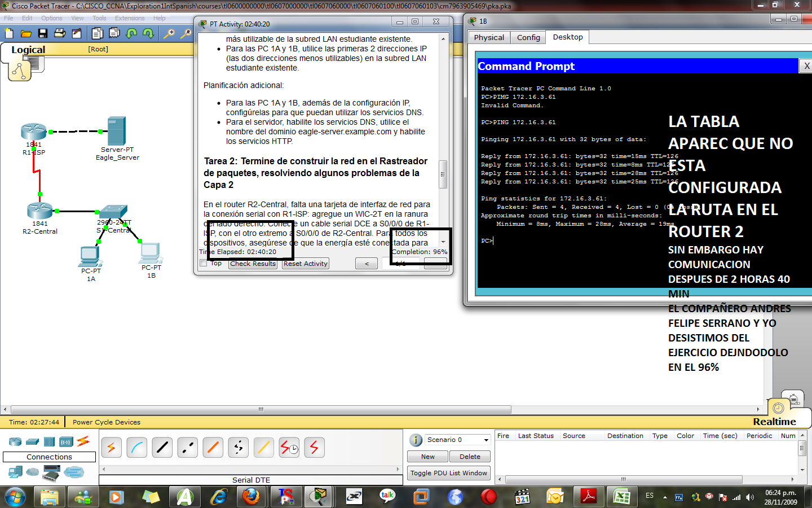This screenshot has width=812, height=508.
Task: Select PC-PT 1A on the workspace
Action: coord(90,256)
